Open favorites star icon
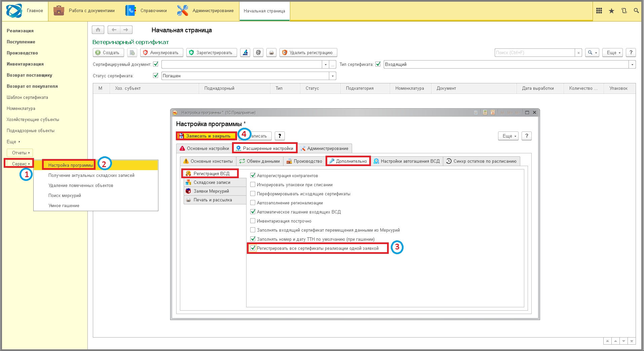The height and width of the screenshot is (351, 644). (611, 11)
